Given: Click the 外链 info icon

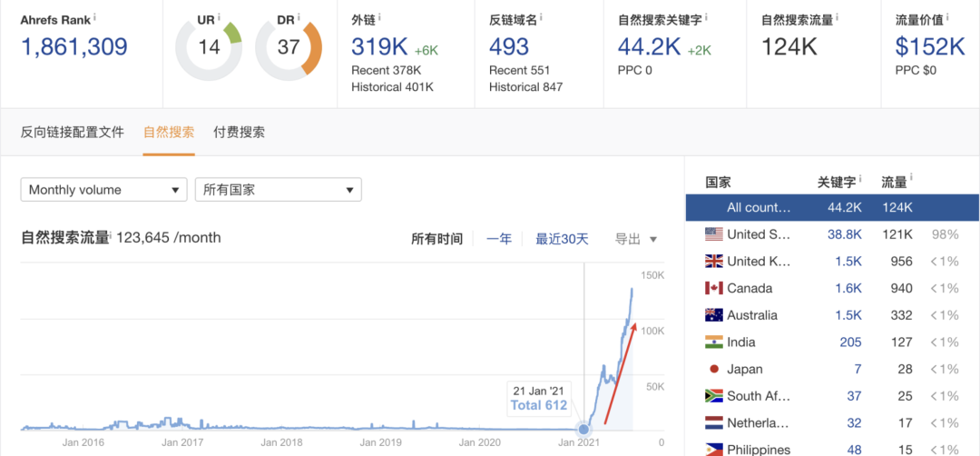Looking at the screenshot, I should (380, 17).
